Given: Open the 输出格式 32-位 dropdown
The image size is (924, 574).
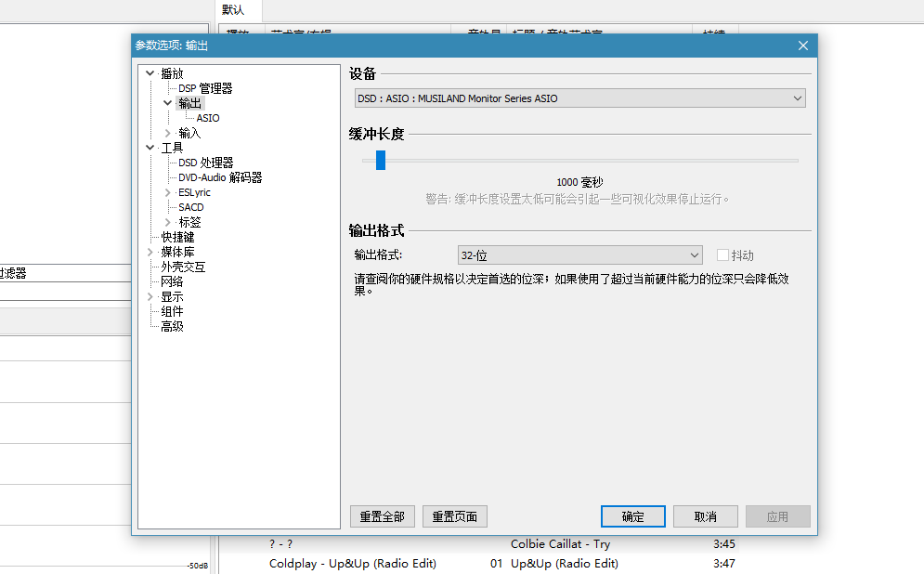Looking at the screenshot, I should pyautogui.click(x=579, y=254).
